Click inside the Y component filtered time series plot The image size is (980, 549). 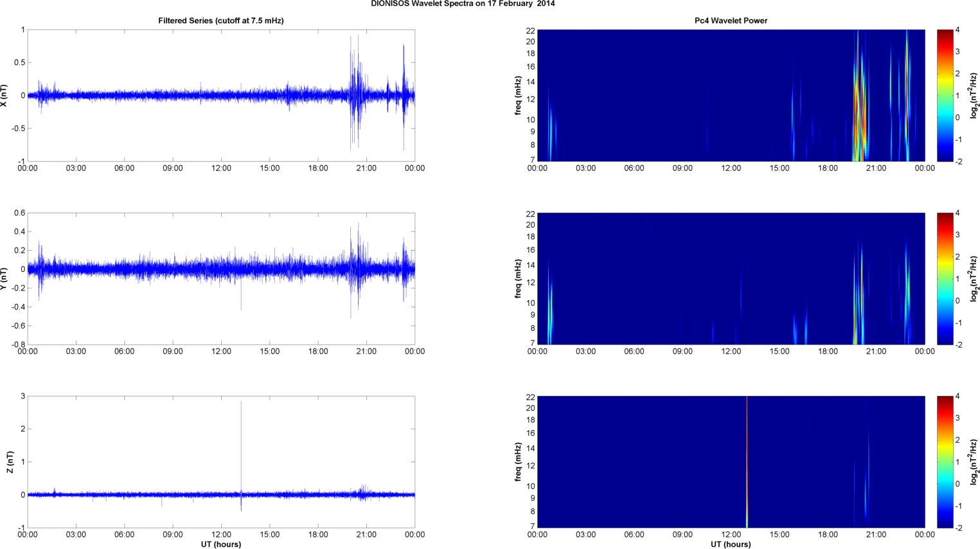click(x=221, y=278)
